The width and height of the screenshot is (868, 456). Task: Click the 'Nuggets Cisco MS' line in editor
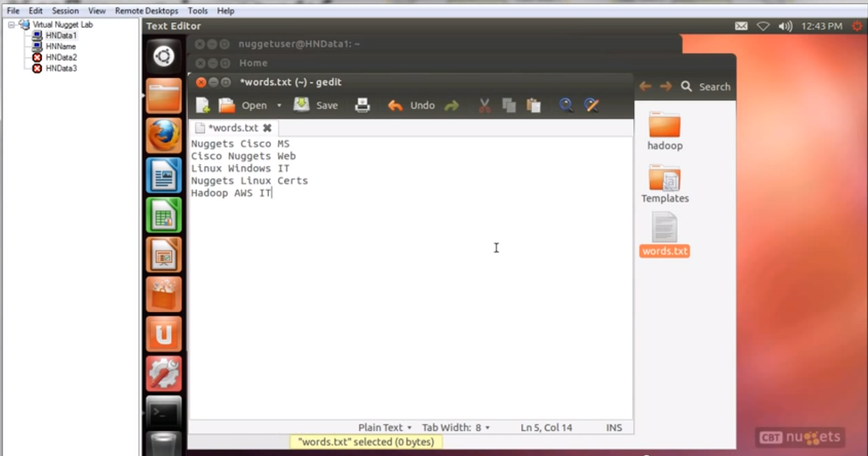pos(240,144)
